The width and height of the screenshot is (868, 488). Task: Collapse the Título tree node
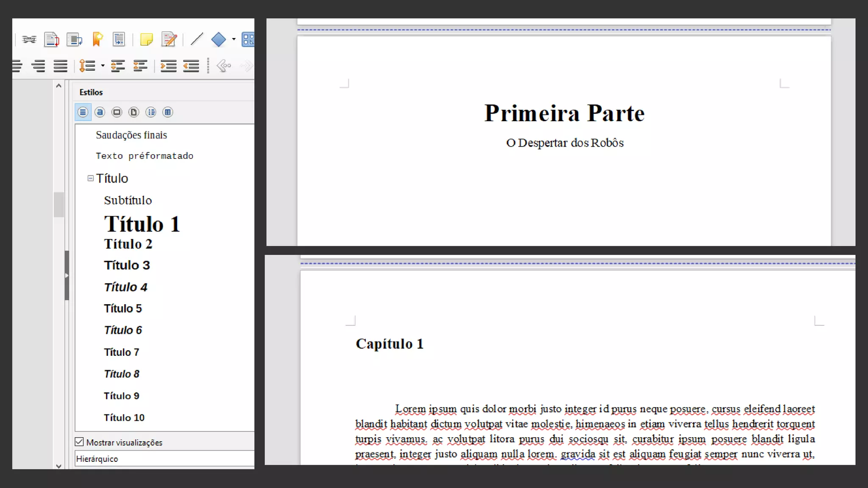click(x=90, y=178)
